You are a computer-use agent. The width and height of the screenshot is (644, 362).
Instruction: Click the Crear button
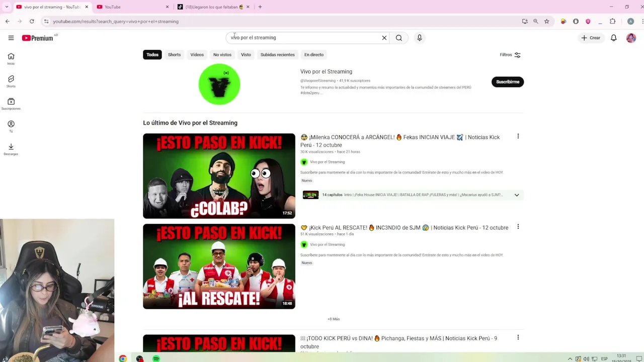[x=591, y=38]
